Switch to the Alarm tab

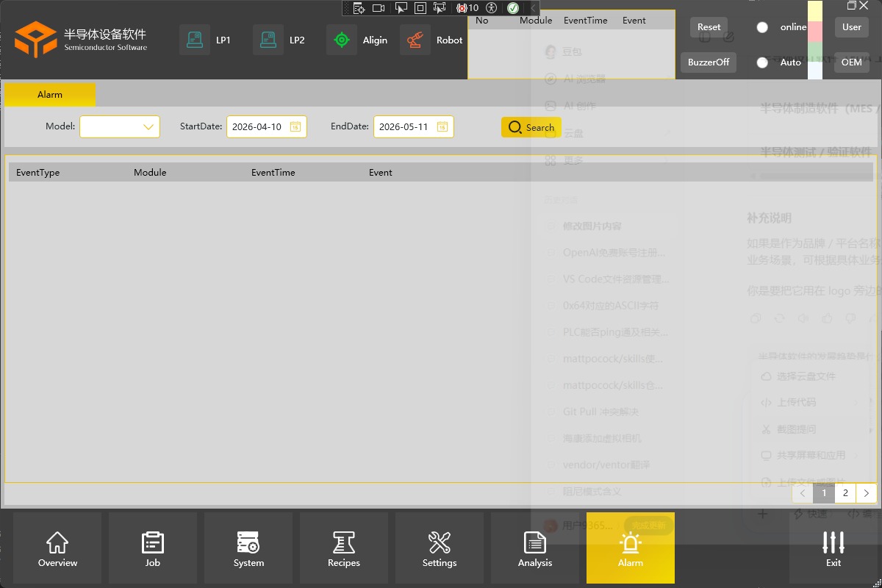50,95
